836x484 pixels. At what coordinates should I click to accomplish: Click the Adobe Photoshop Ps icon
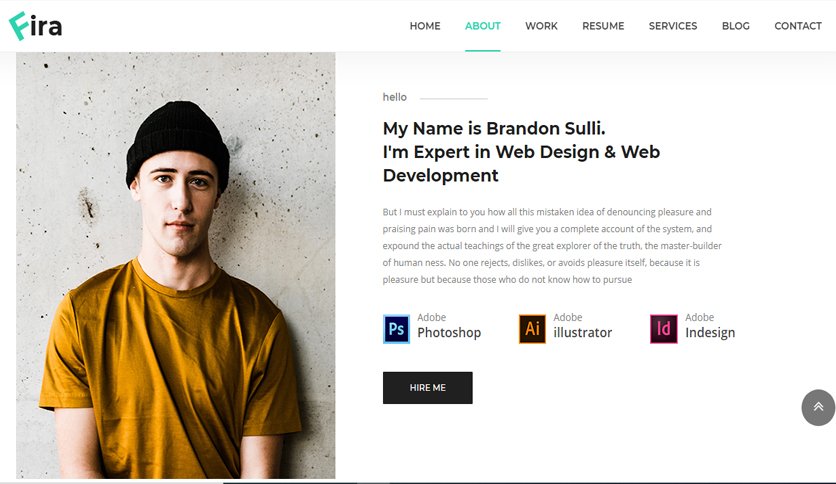396,329
